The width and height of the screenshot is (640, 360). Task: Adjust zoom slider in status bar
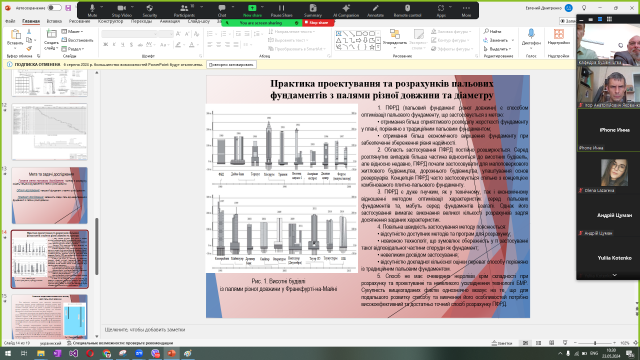(594, 343)
